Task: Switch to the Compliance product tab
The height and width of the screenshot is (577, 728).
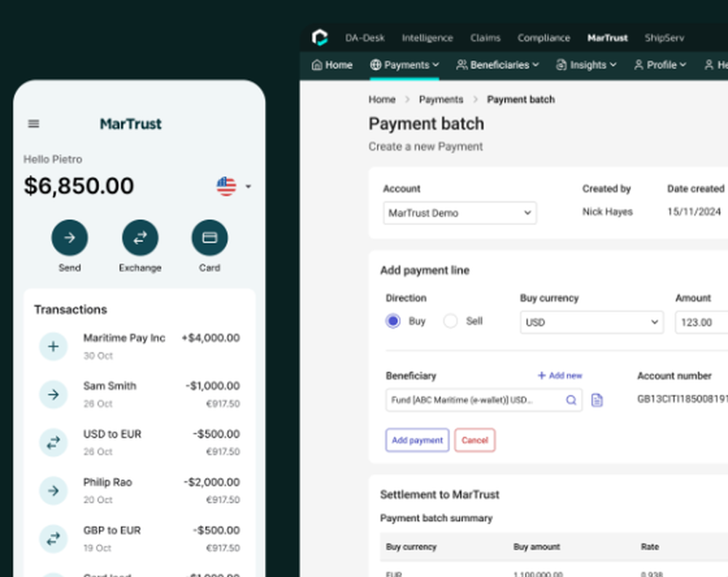Action: [x=544, y=38]
